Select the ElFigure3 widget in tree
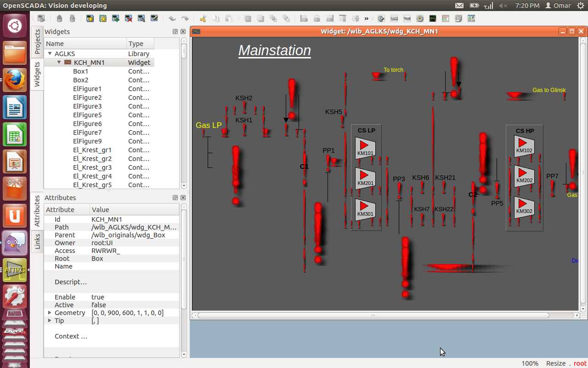This screenshot has height=368, width=588. coord(87,106)
